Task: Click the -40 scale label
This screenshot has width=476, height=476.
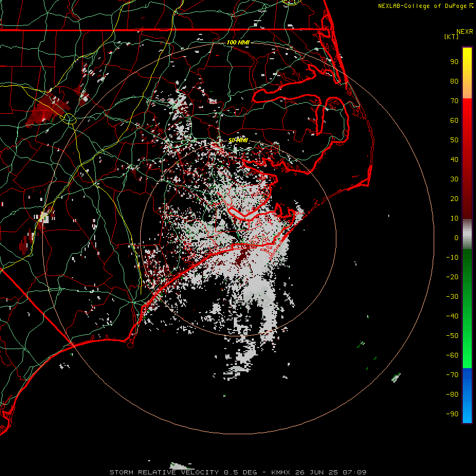Action: coord(452,316)
